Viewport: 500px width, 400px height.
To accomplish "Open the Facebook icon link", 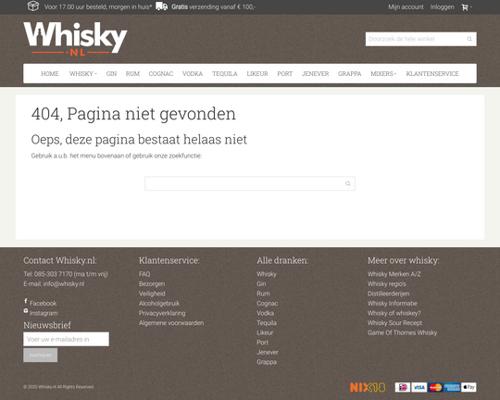I will click(26, 301).
